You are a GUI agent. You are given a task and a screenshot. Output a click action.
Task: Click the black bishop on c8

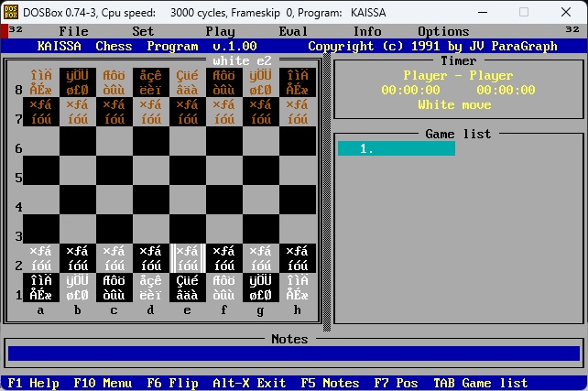(x=114, y=82)
